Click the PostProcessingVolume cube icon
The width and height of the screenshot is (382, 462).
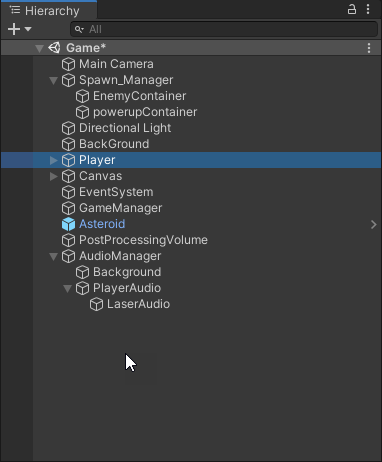click(x=68, y=240)
